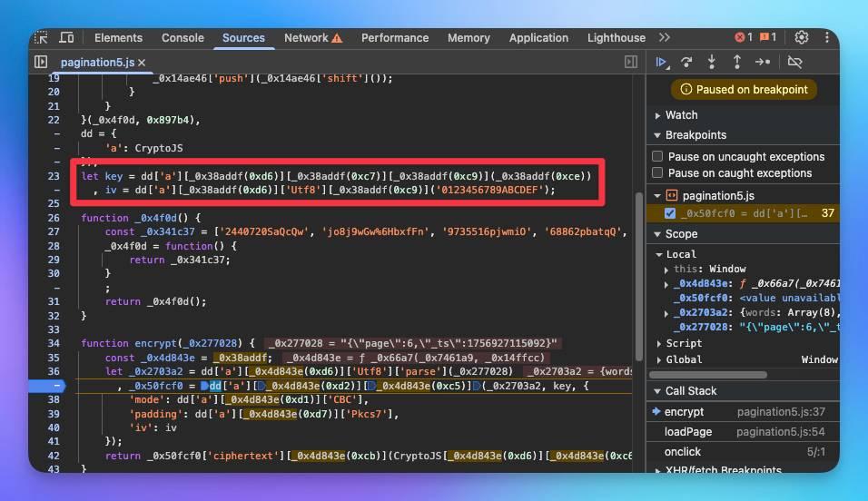Image resolution: width=868 pixels, height=501 pixels.
Task: Collapse the Breakpoints section
Action: click(x=657, y=135)
